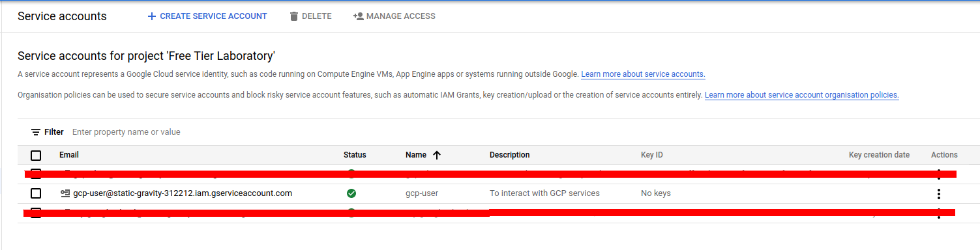Open Manage Access
This screenshot has width=980, height=250.
coord(394,16)
